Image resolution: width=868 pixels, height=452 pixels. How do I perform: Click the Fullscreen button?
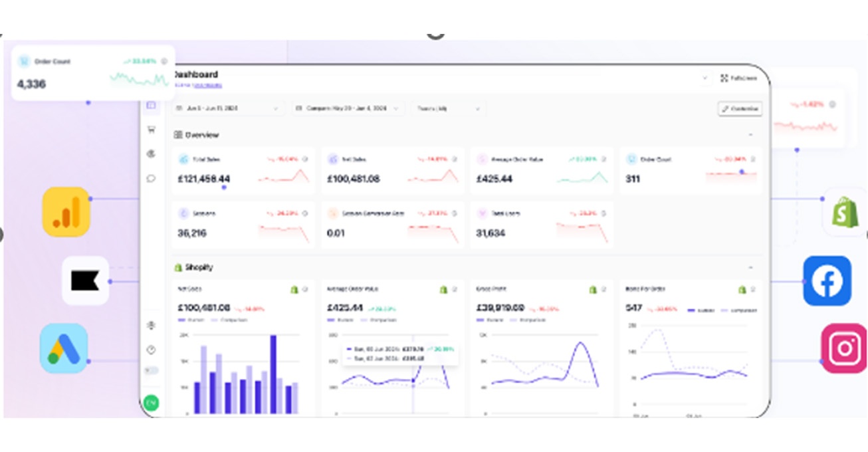pos(739,78)
